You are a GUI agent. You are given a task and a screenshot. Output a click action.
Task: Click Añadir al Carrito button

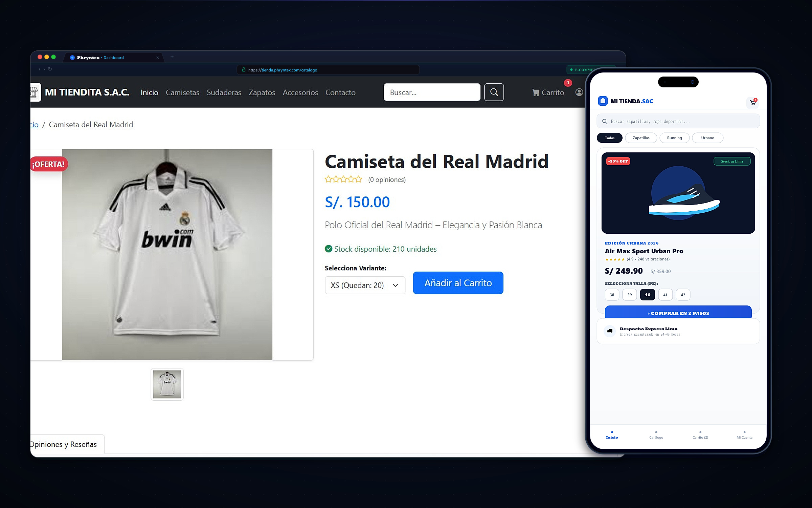click(458, 283)
